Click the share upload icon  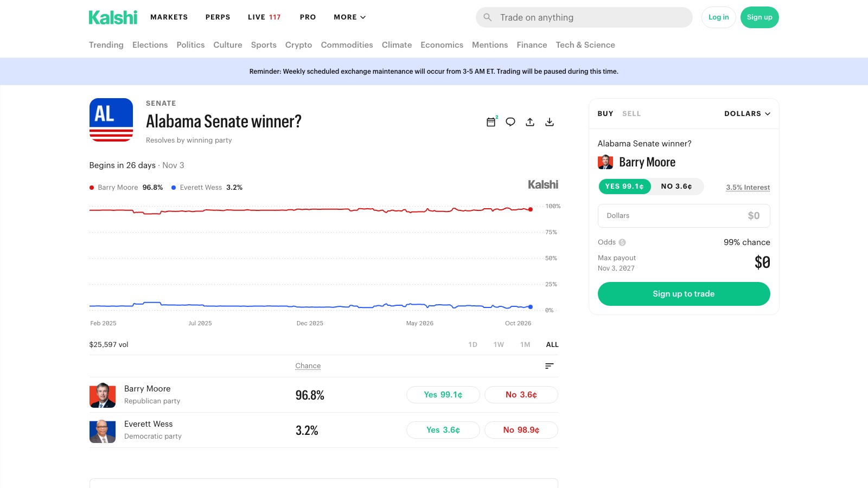[x=530, y=122]
